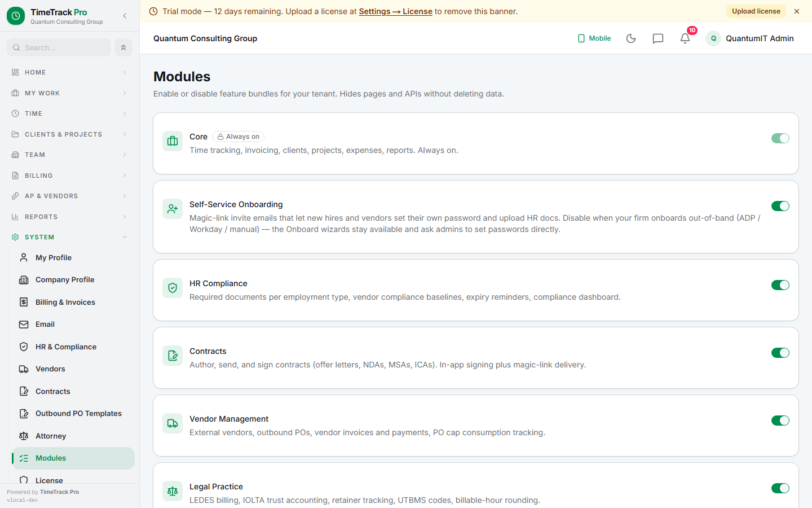
Task: Expand the My Work section
Action: tap(69, 93)
